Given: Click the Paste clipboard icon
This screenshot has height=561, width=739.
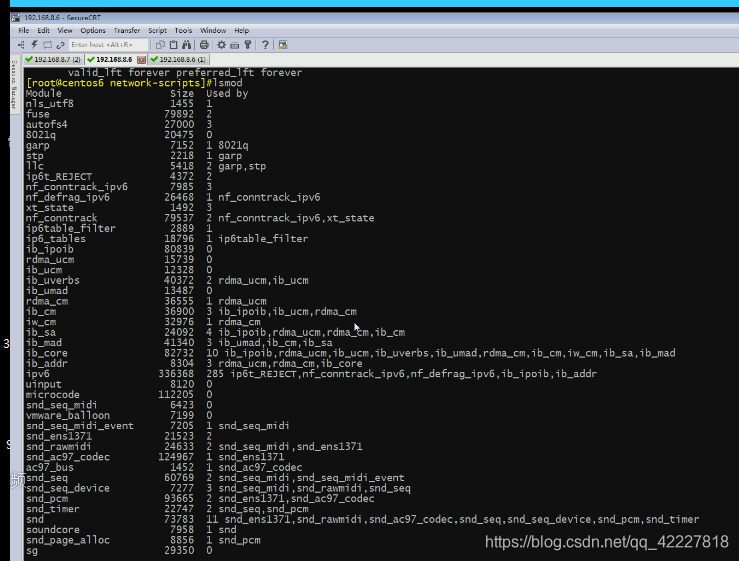Looking at the screenshot, I should [173, 45].
